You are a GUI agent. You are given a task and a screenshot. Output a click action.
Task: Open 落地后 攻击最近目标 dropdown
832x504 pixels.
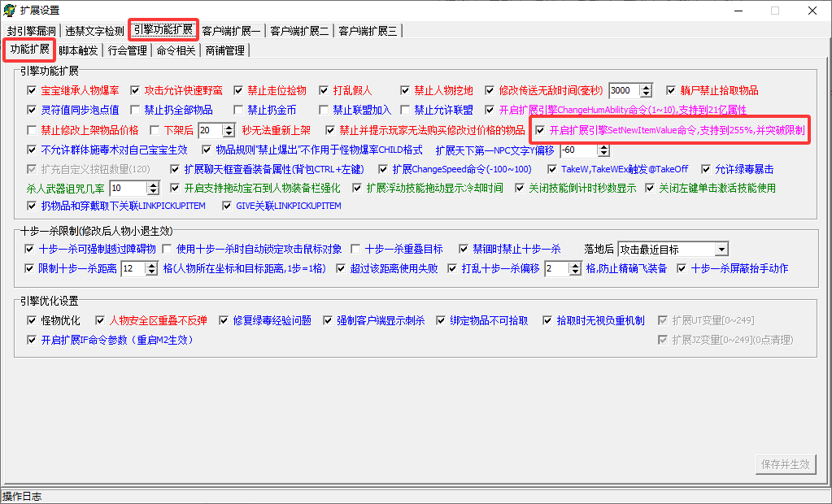point(721,250)
